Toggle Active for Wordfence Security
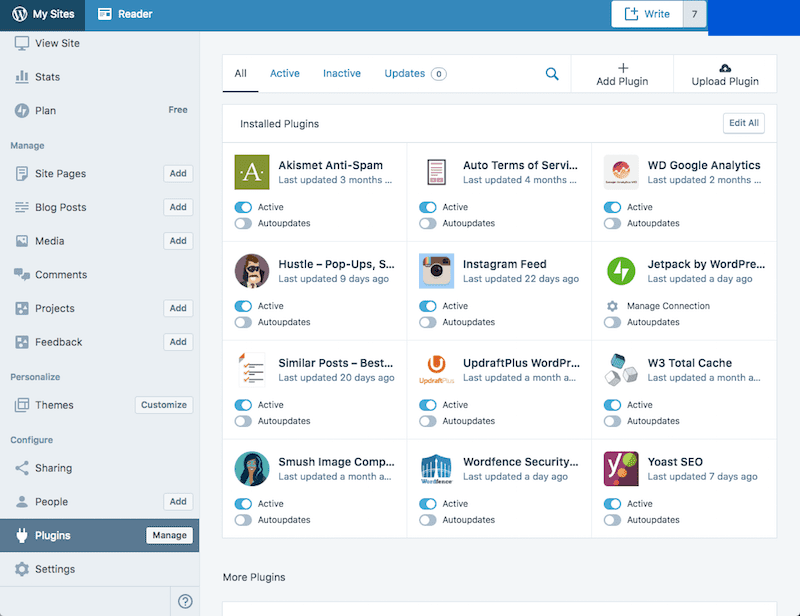This screenshot has height=616, width=800. (x=428, y=504)
